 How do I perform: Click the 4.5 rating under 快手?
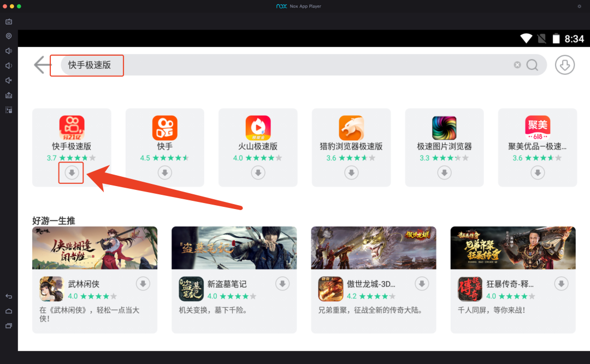[x=145, y=158]
